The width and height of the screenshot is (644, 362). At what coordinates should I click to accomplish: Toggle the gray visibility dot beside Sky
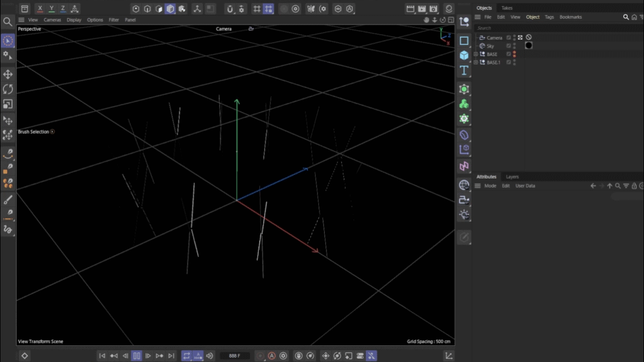click(x=515, y=45)
